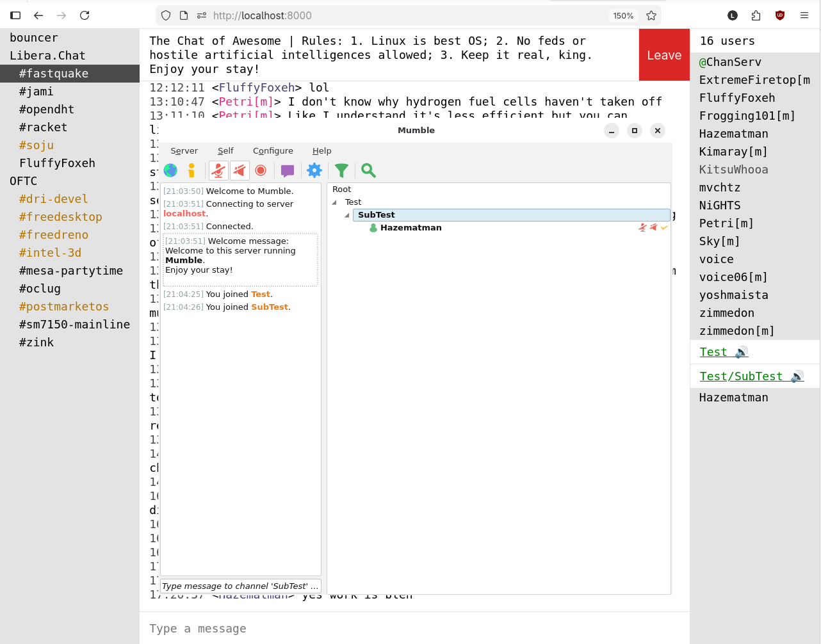Click muted microphone status icon beside Hazematman
821x644 pixels.
pos(642,227)
